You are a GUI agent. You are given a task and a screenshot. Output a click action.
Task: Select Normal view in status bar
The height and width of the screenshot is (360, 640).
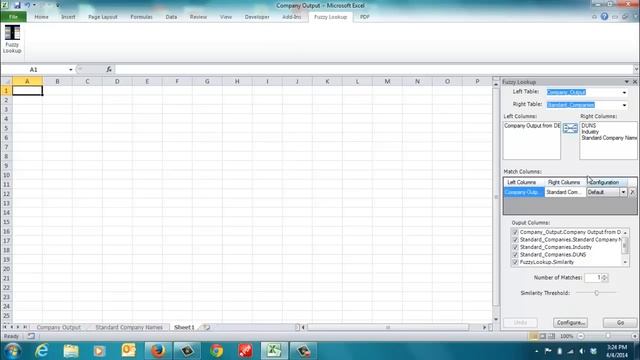point(533,336)
